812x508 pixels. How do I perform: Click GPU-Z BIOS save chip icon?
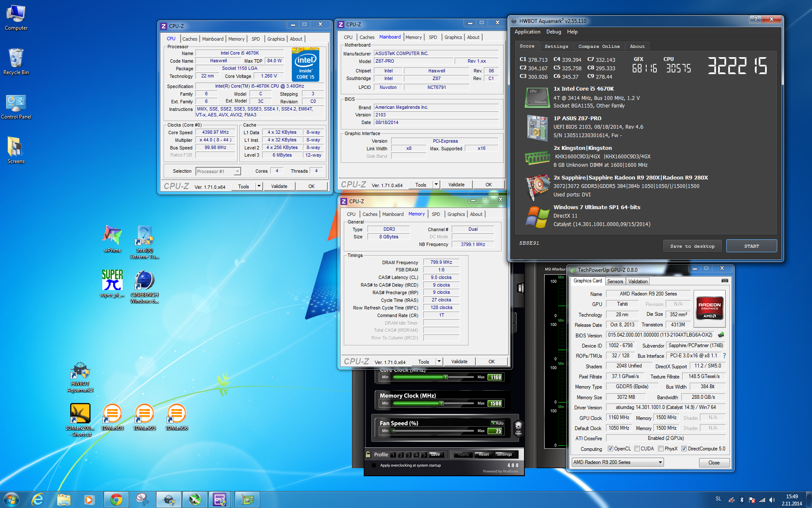[721, 335]
